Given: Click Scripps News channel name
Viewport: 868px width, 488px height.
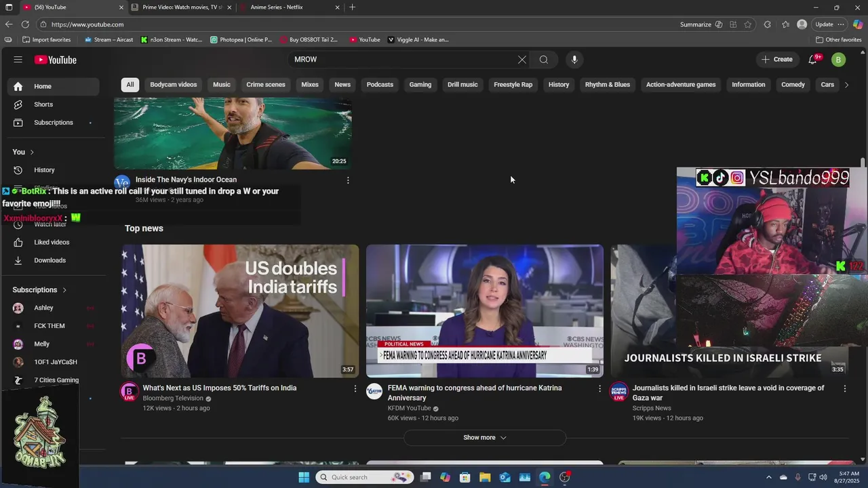Looking at the screenshot, I should [652, 409].
